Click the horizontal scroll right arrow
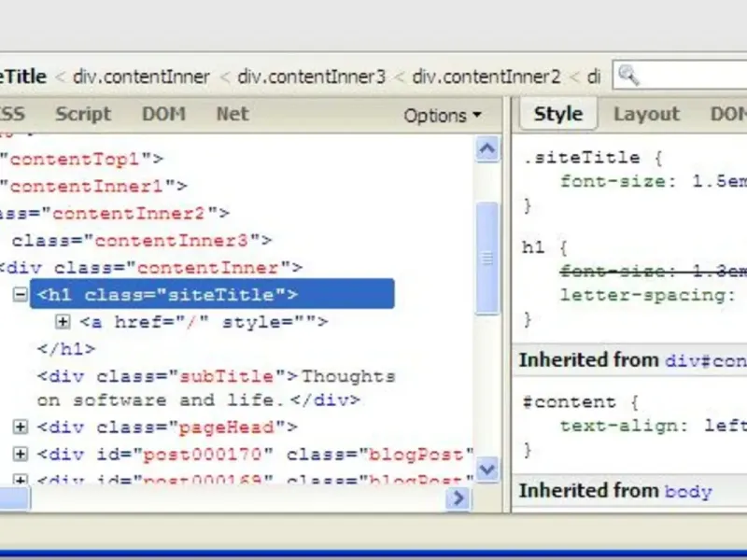This screenshot has width=747, height=560. coord(458,498)
